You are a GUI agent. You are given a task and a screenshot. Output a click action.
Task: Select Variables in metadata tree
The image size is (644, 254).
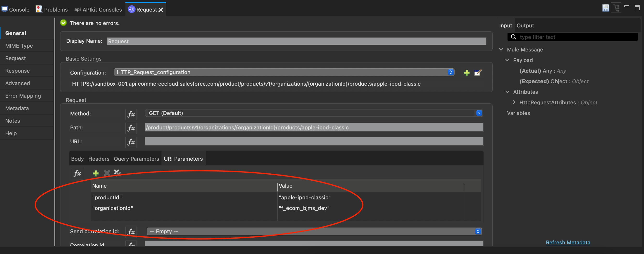518,113
